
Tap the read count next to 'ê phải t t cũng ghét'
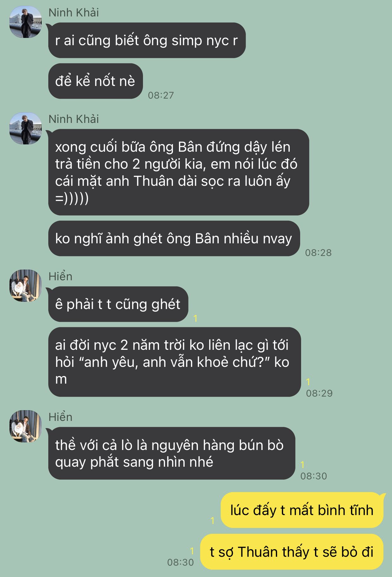click(195, 318)
